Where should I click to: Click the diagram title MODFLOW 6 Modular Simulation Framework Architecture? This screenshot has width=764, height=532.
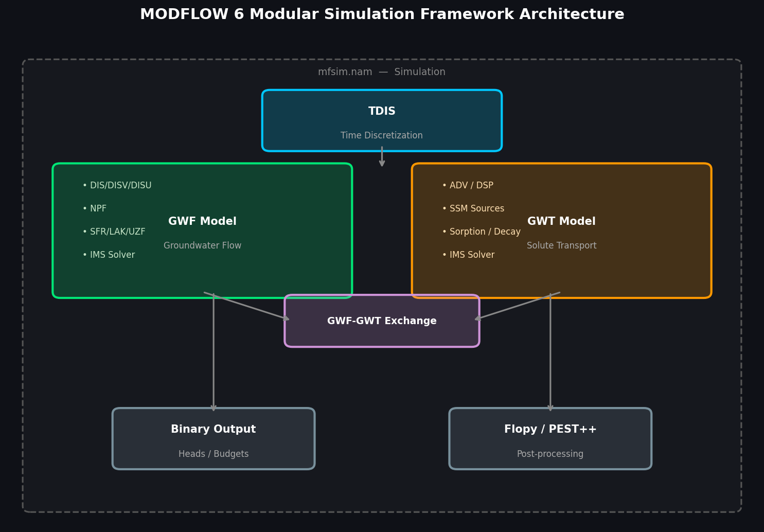coord(382,14)
